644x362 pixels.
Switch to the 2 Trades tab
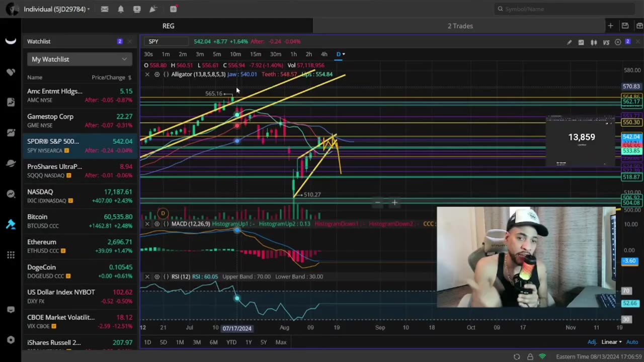point(460,26)
